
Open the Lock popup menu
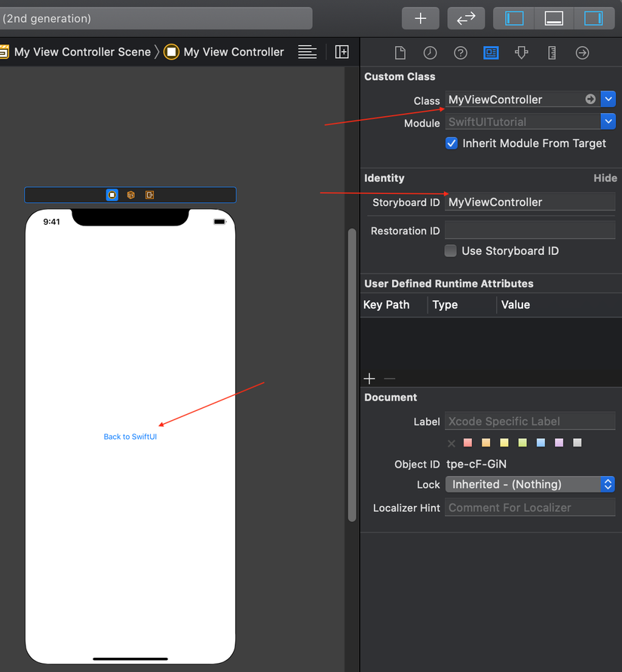(530, 484)
